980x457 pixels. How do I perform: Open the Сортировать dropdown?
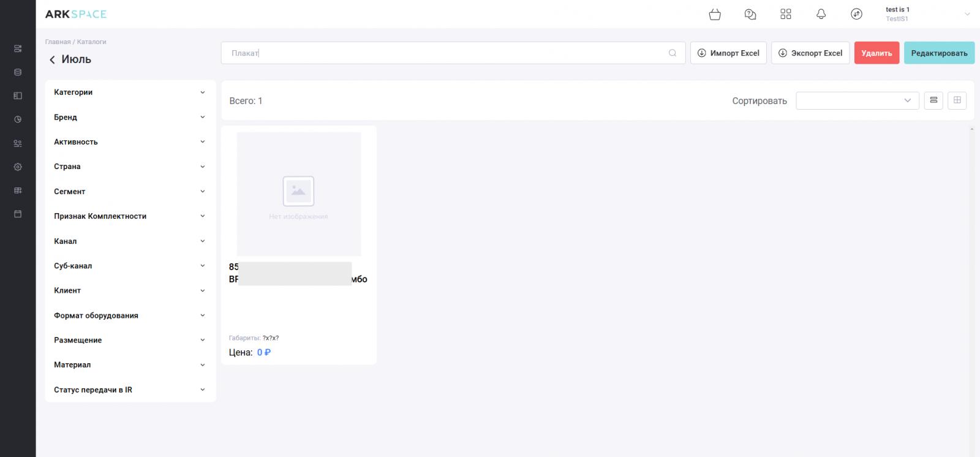coord(857,100)
